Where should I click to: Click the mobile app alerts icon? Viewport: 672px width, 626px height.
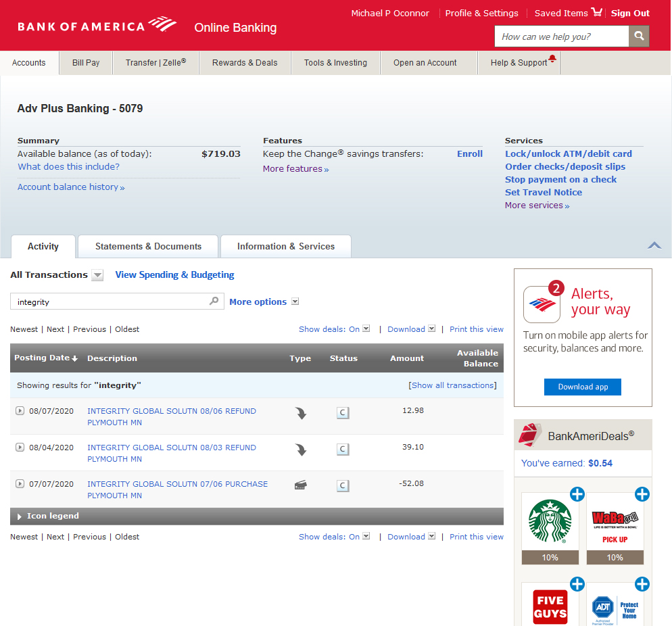(542, 304)
